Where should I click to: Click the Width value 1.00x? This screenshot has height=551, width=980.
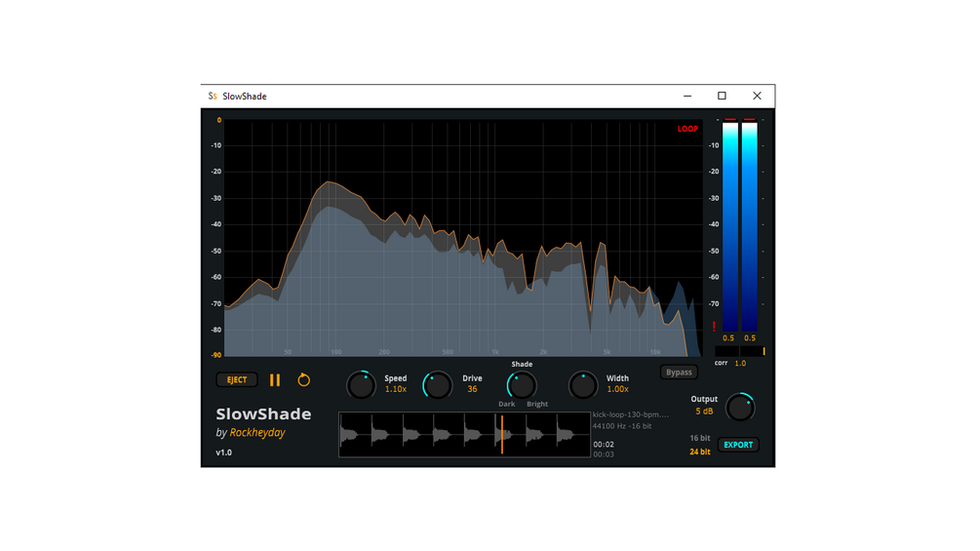(x=617, y=389)
